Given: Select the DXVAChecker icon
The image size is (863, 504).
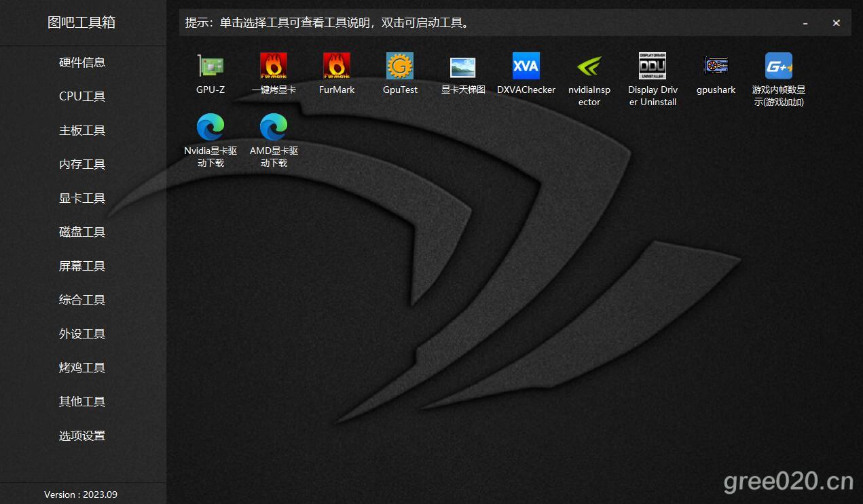Looking at the screenshot, I should click(526, 66).
